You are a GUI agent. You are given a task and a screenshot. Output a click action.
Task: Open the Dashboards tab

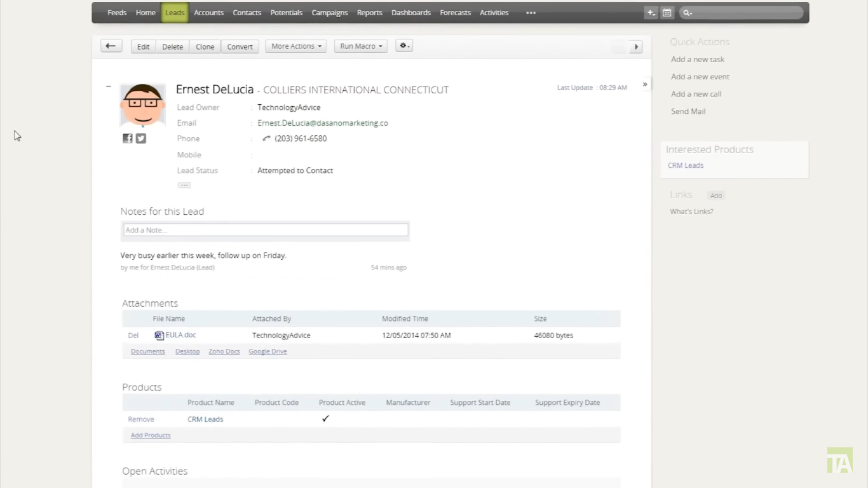coord(411,13)
